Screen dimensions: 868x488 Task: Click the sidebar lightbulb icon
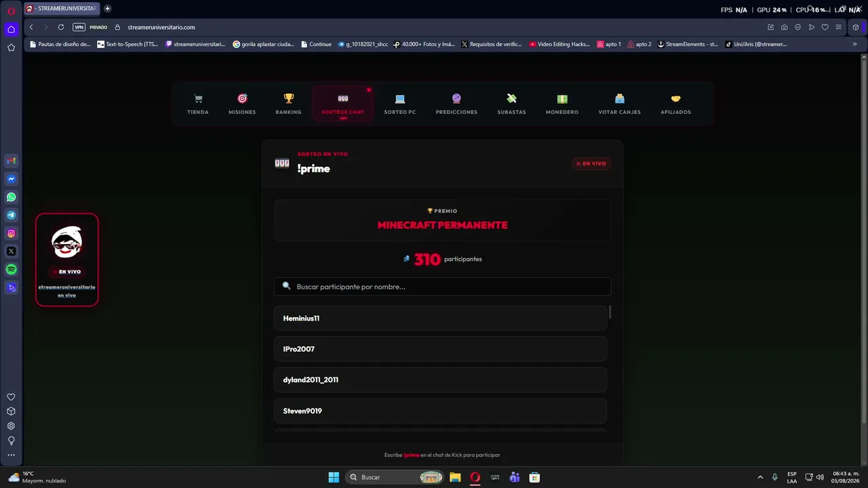coord(11,441)
